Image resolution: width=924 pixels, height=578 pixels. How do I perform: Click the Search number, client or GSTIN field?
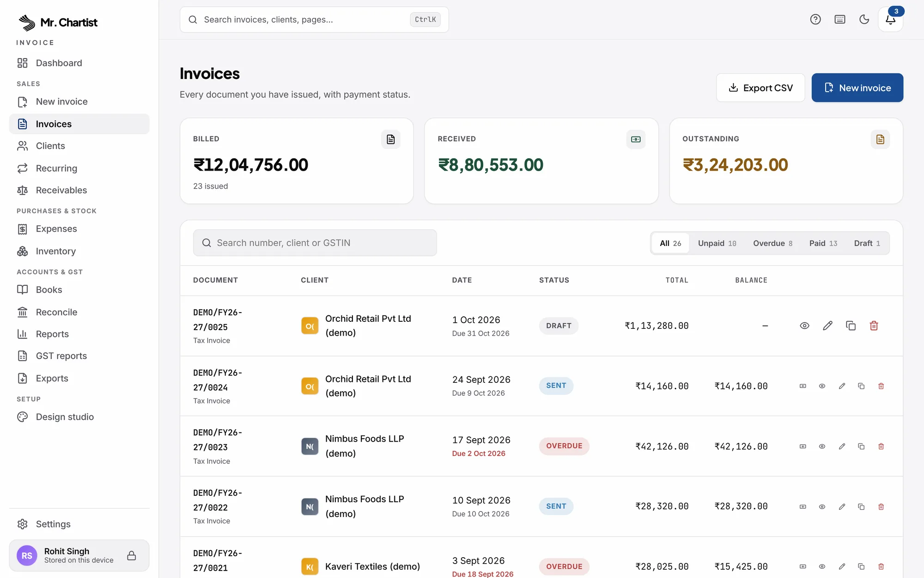(315, 243)
